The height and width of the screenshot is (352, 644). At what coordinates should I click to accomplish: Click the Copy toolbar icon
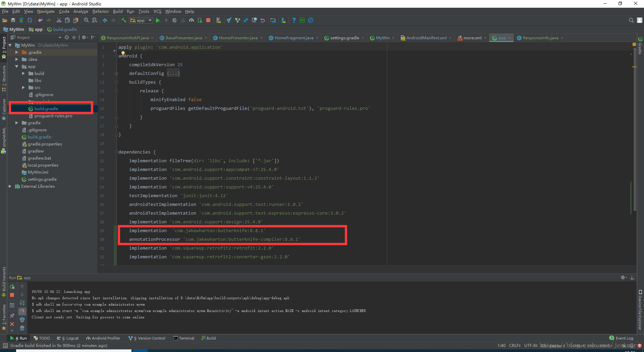67,20
